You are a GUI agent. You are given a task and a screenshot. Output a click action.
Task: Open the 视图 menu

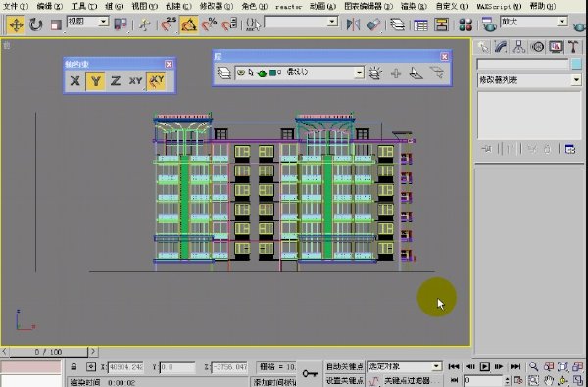144,7
